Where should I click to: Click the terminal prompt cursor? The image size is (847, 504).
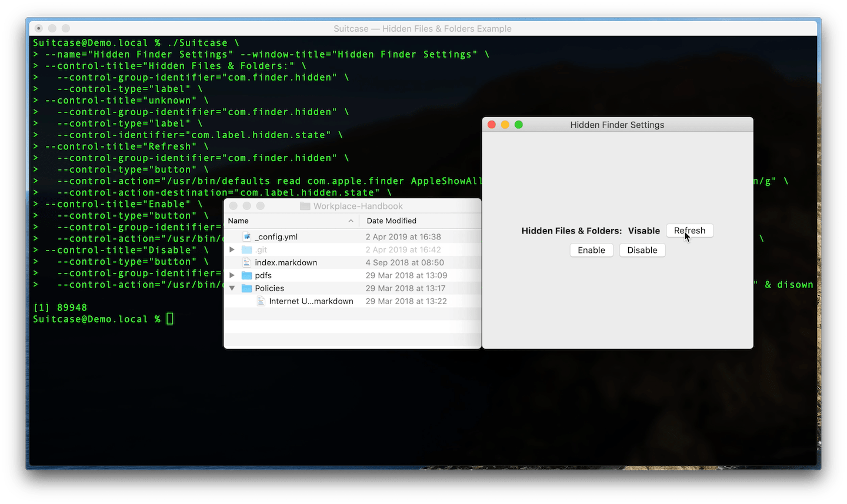(x=170, y=319)
